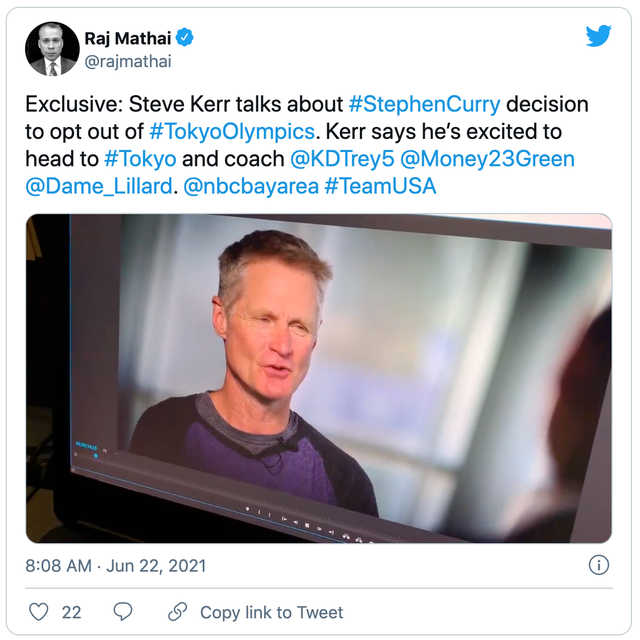
Task: Click the @rajmathai handle
Action: click(128, 62)
